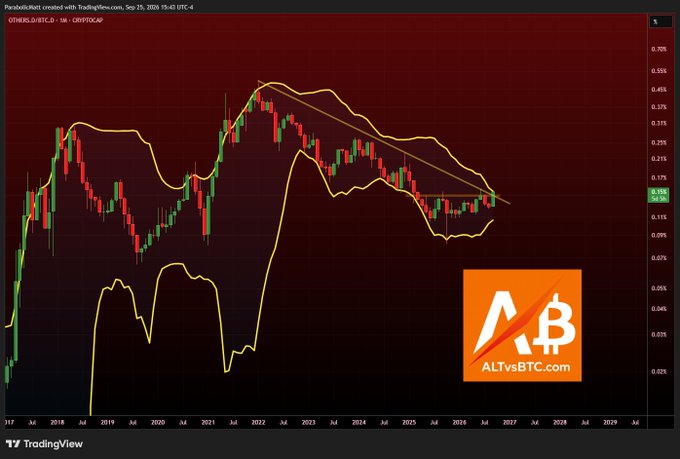Click the 2028 time axis label

tap(560, 422)
